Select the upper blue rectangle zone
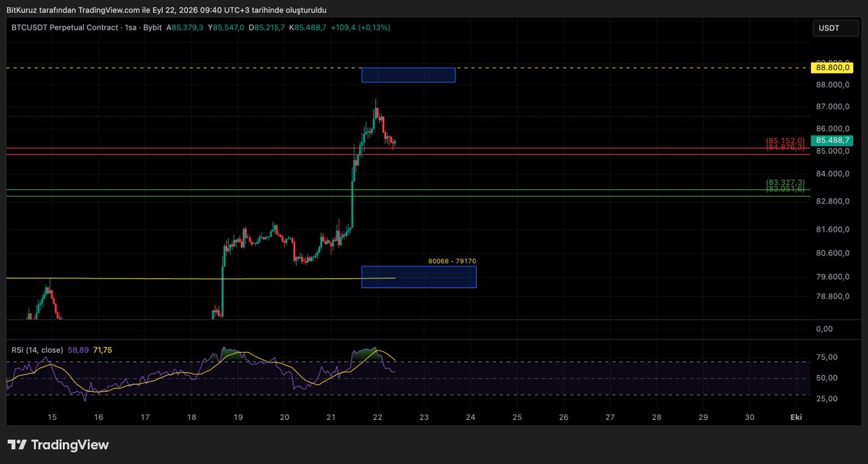The width and height of the screenshot is (868, 464). 408,74
